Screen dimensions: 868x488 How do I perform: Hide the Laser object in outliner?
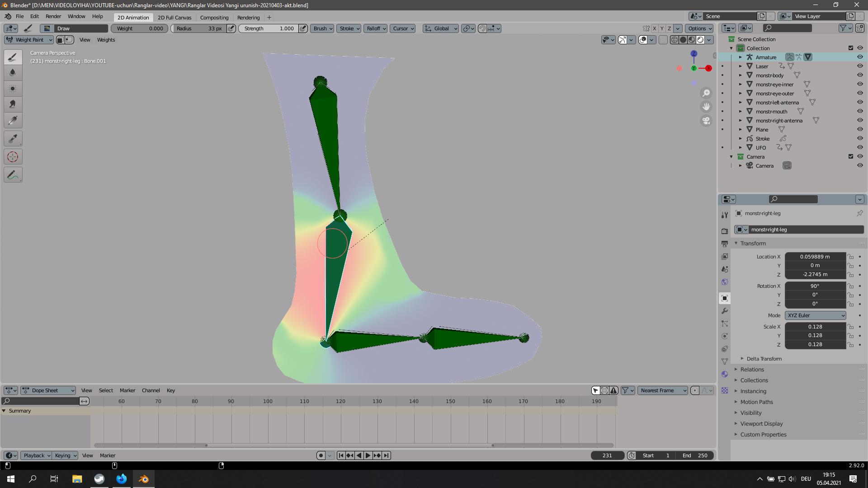(860, 66)
